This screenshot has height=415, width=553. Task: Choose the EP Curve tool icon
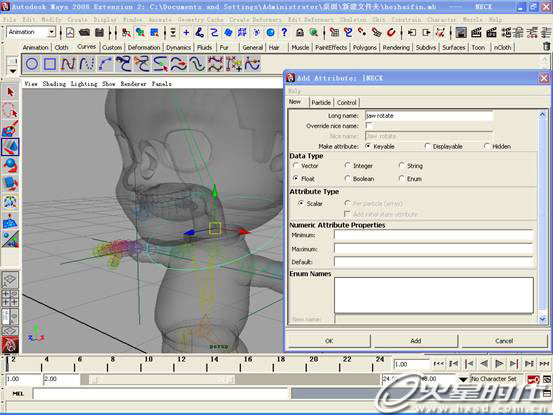pyautogui.click(x=68, y=64)
